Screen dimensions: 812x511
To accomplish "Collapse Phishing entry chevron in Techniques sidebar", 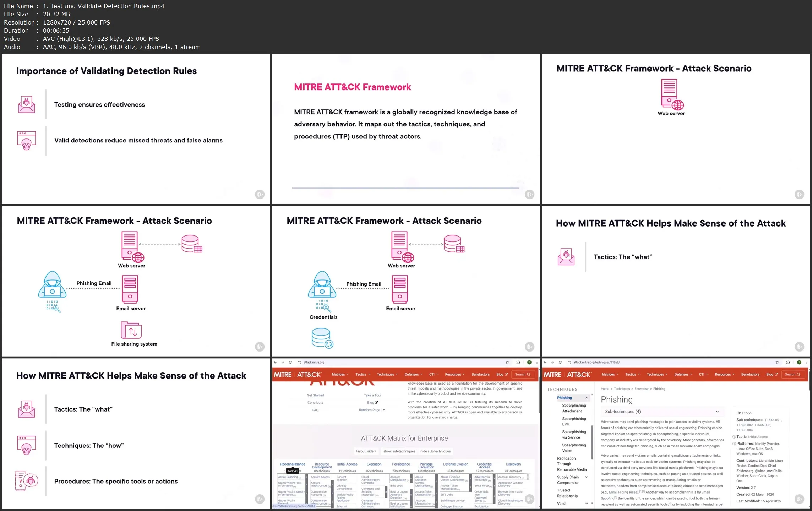I will click(587, 398).
